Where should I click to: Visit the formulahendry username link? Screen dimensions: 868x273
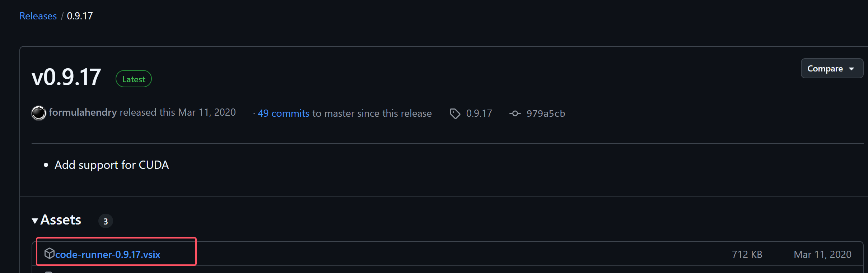pyautogui.click(x=83, y=112)
